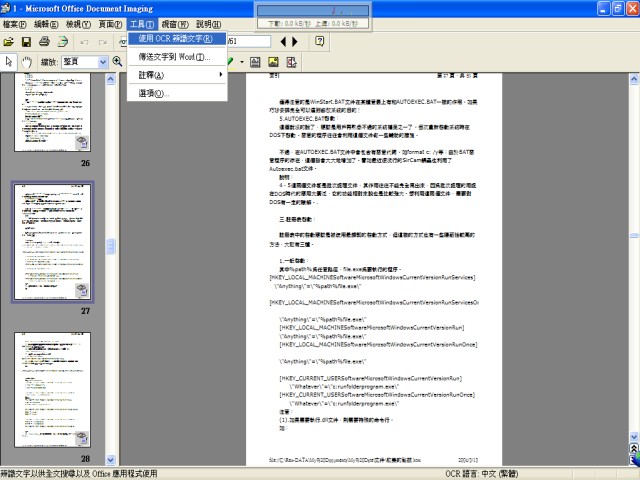
Task: Click the previous page double-arrow button
Action: pos(634,449)
